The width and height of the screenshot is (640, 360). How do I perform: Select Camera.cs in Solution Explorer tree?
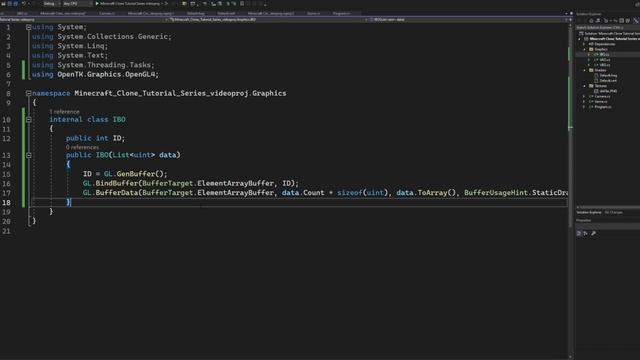(602, 96)
